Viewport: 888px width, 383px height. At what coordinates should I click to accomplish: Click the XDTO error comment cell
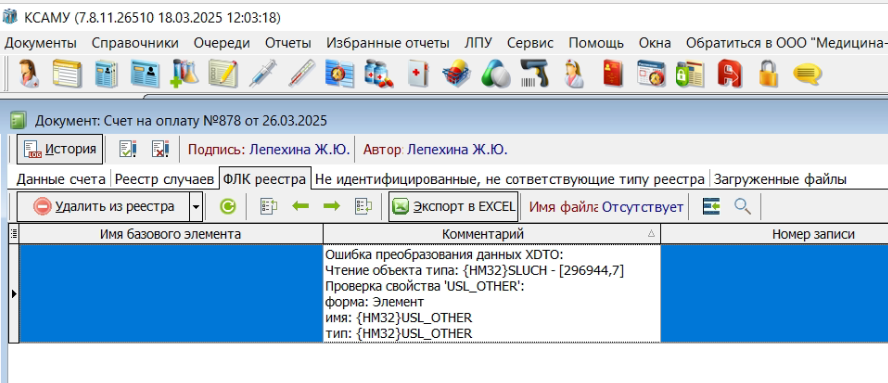pos(492,293)
